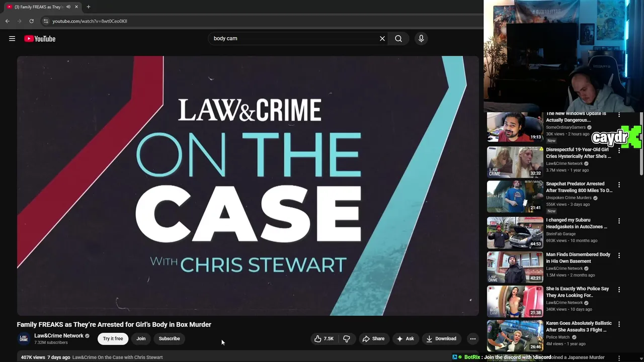Open the Ask AI button
Viewport: 644px width, 362px height.
click(405, 338)
